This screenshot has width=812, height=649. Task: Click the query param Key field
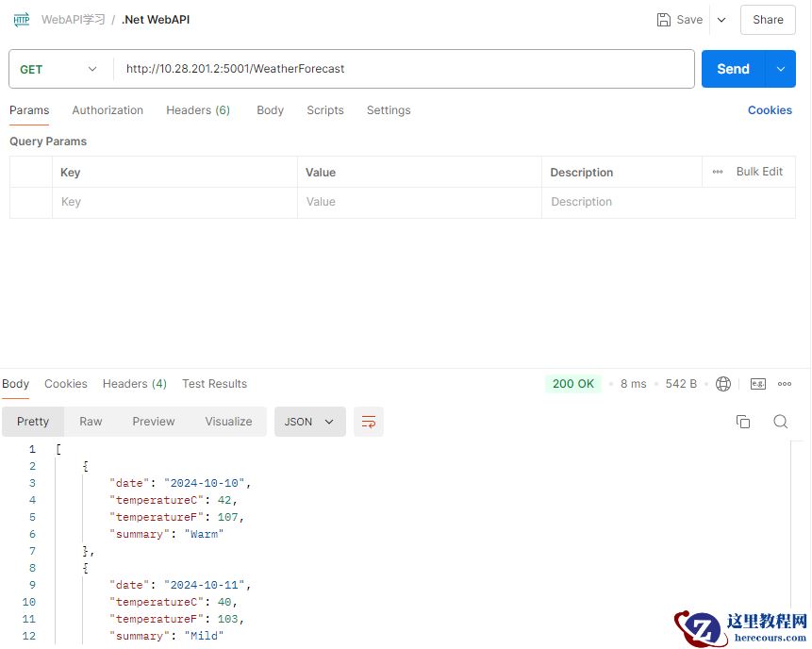tap(174, 202)
